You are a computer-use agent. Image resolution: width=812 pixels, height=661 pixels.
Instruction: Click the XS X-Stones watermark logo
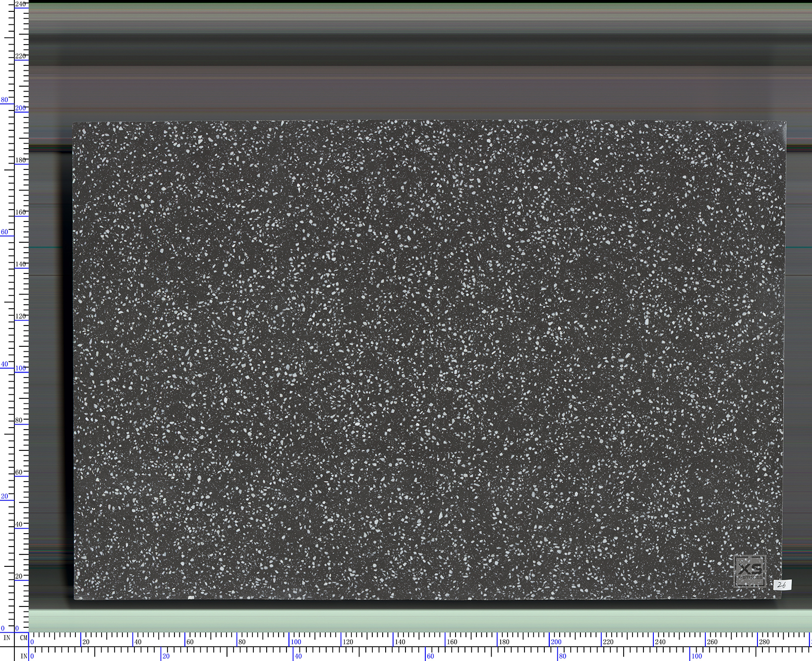click(x=750, y=571)
